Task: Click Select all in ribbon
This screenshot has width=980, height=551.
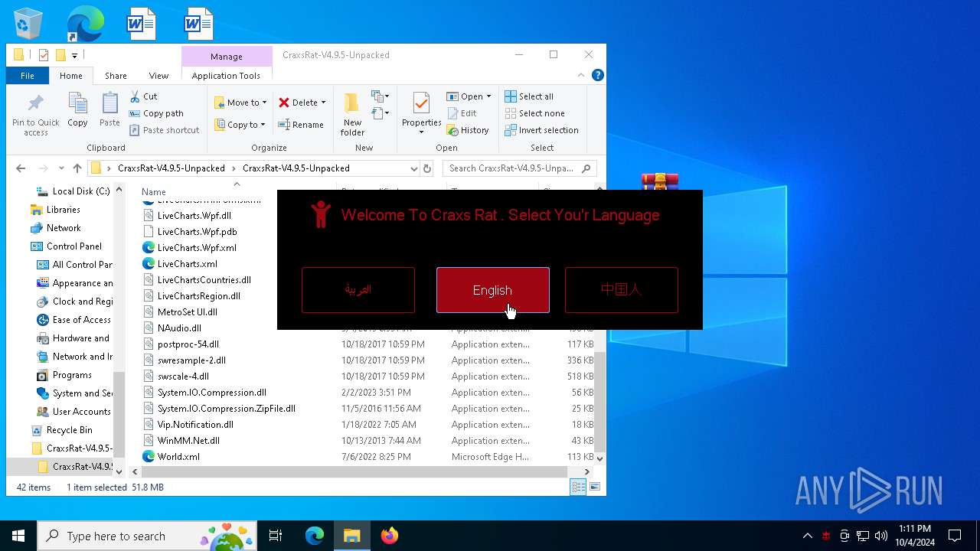Action: [529, 96]
